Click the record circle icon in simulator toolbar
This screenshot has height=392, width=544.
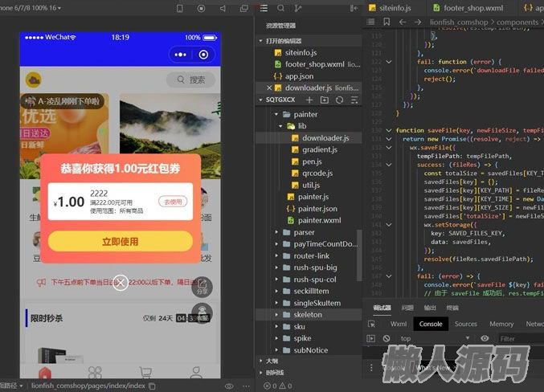(201, 8)
